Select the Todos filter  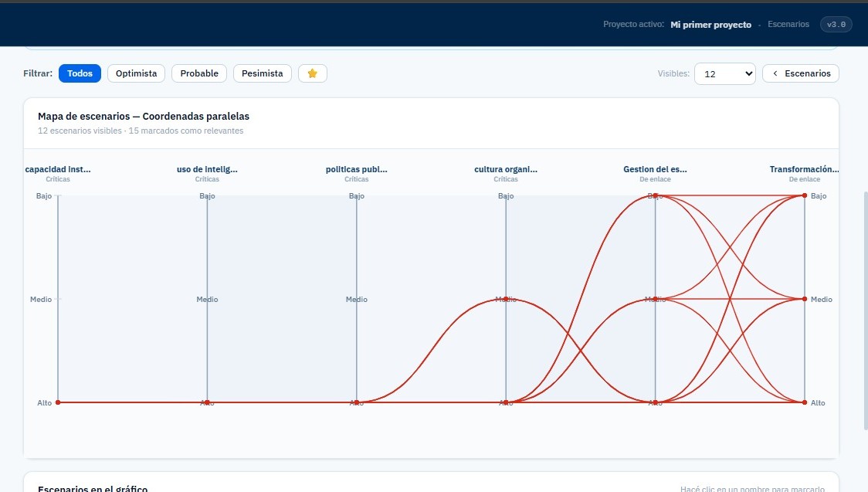pyautogui.click(x=80, y=73)
